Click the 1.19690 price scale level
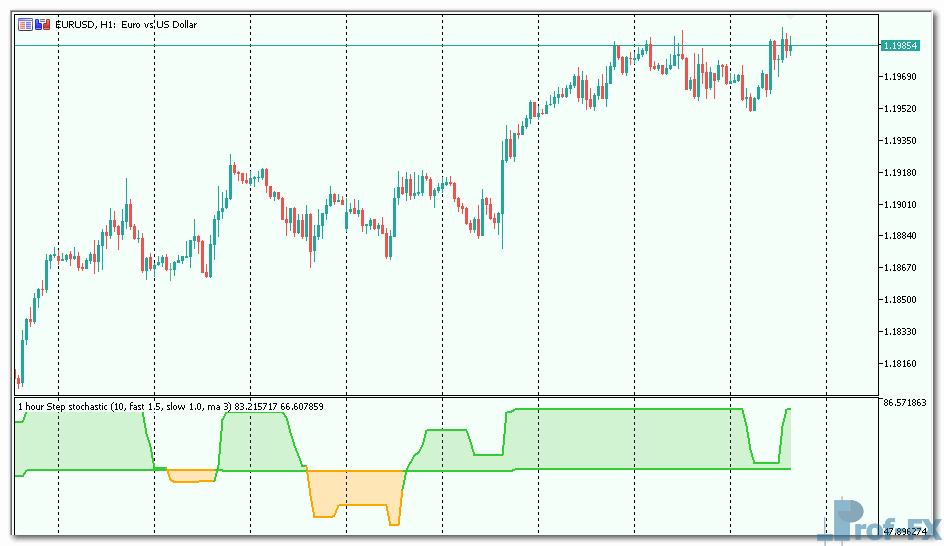The height and width of the screenshot is (546, 944). click(x=901, y=77)
